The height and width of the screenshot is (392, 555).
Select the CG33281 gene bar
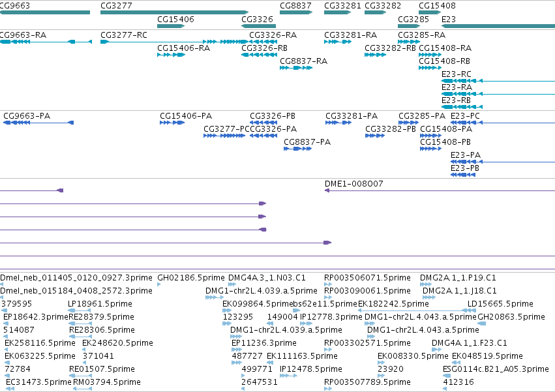click(337, 12)
